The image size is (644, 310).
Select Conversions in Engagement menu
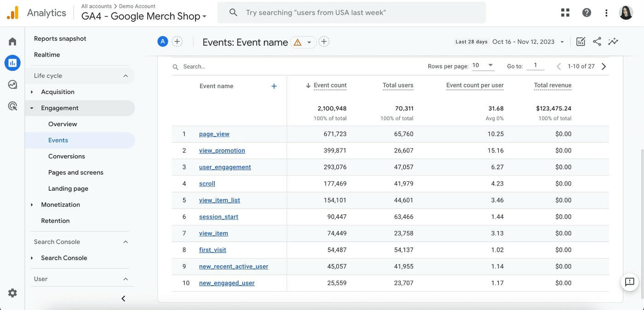(x=67, y=156)
